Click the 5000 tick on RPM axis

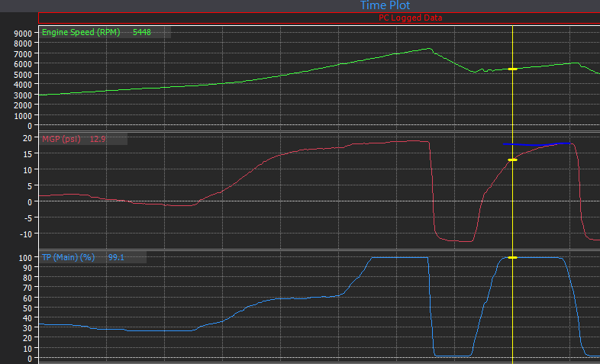(x=23, y=75)
